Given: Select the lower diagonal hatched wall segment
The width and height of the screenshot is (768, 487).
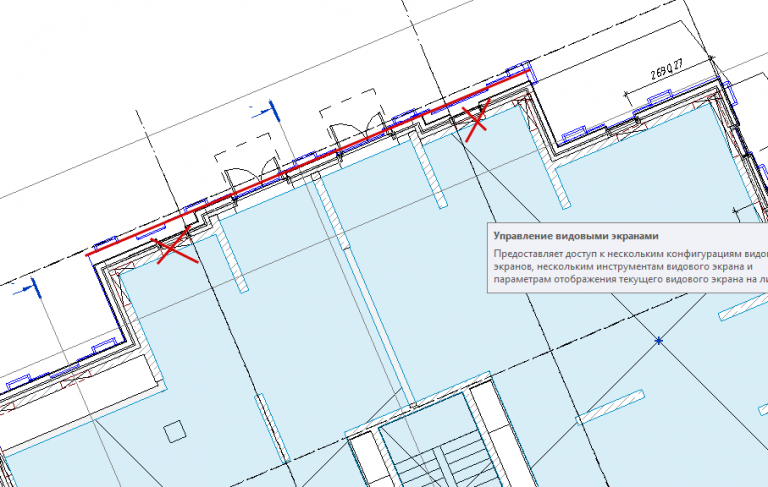Looking at the screenshot, I should point(610,407).
